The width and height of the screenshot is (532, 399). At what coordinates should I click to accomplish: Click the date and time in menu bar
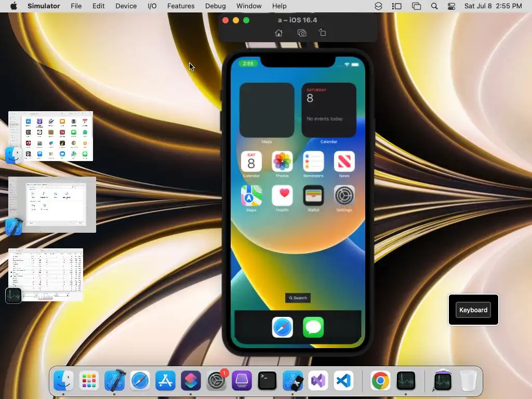coord(493,6)
